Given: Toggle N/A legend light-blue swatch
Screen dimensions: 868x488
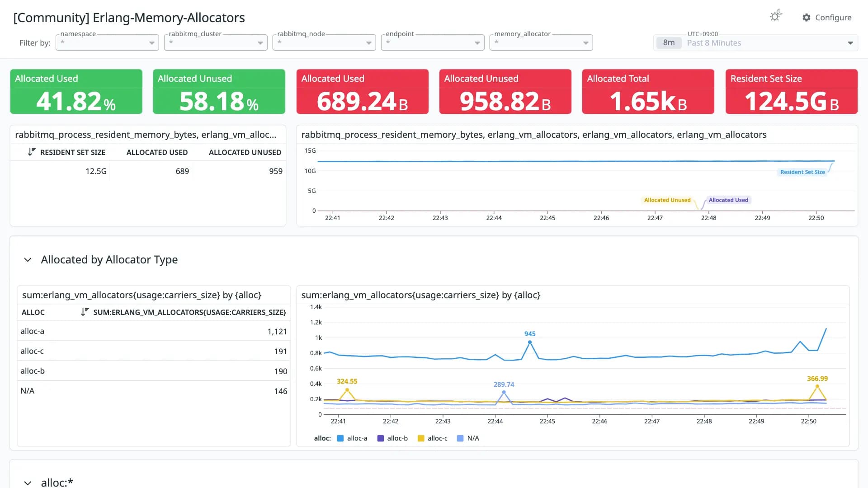Looking at the screenshot, I should 460,438.
